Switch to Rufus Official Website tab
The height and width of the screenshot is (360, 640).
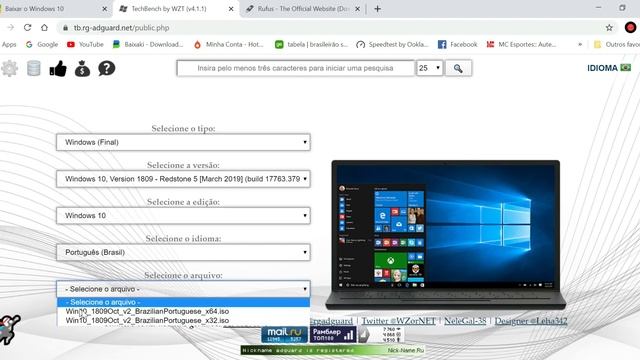point(303,9)
